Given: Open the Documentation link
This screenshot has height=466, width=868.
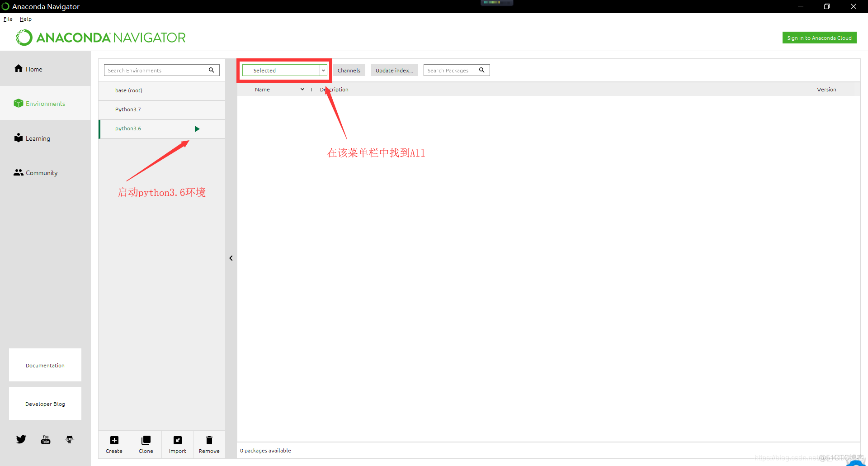Looking at the screenshot, I should pos(45,365).
